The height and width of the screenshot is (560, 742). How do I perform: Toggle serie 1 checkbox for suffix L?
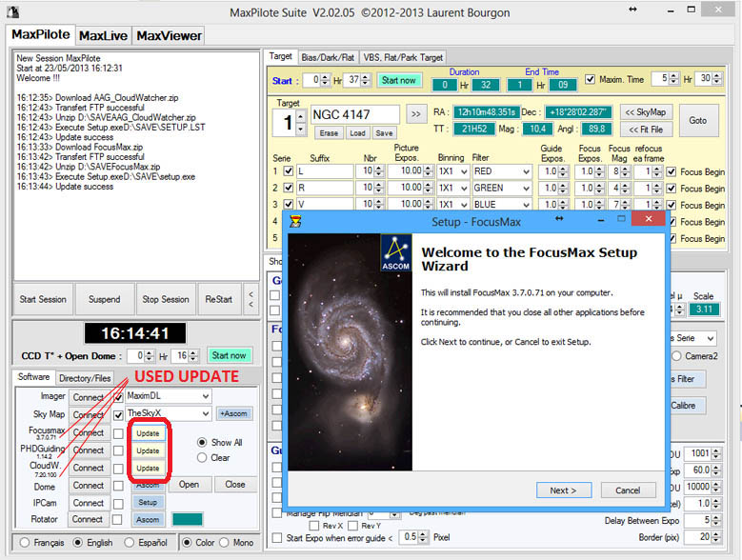(289, 170)
